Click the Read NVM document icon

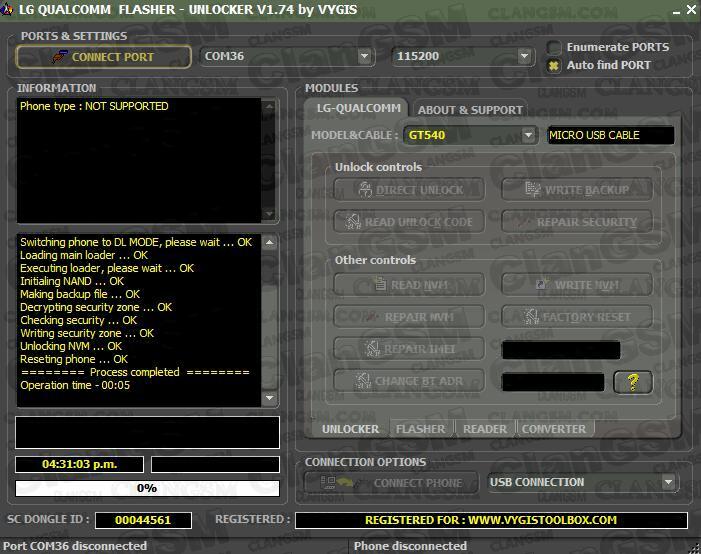coord(380,284)
